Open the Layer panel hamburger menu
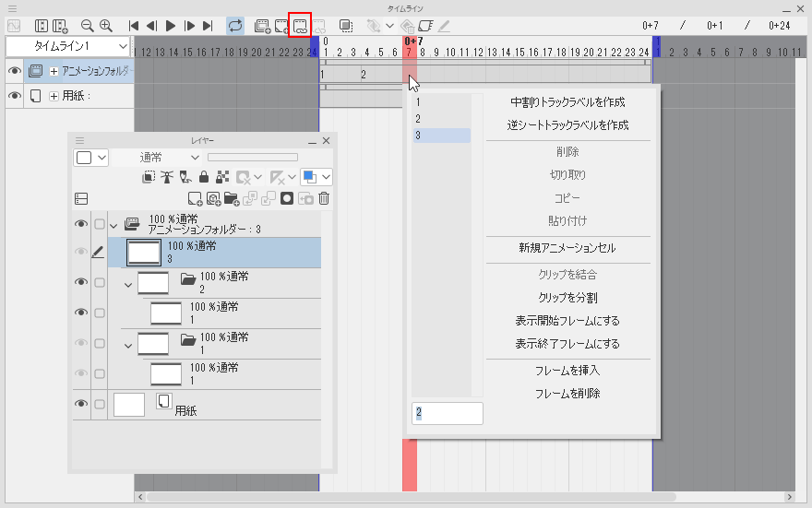The width and height of the screenshot is (812, 508). click(x=79, y=141)
